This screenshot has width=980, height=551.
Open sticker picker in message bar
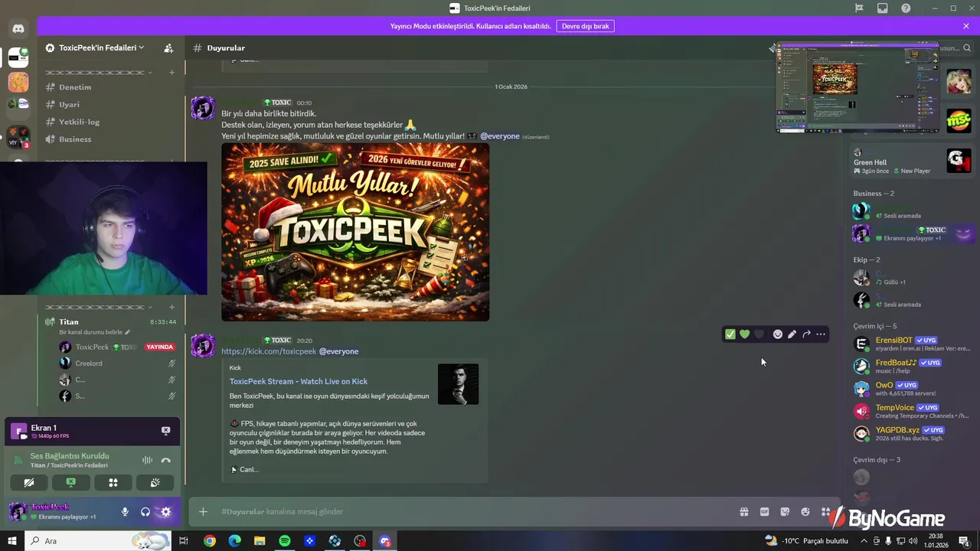[x=785, y=512]
